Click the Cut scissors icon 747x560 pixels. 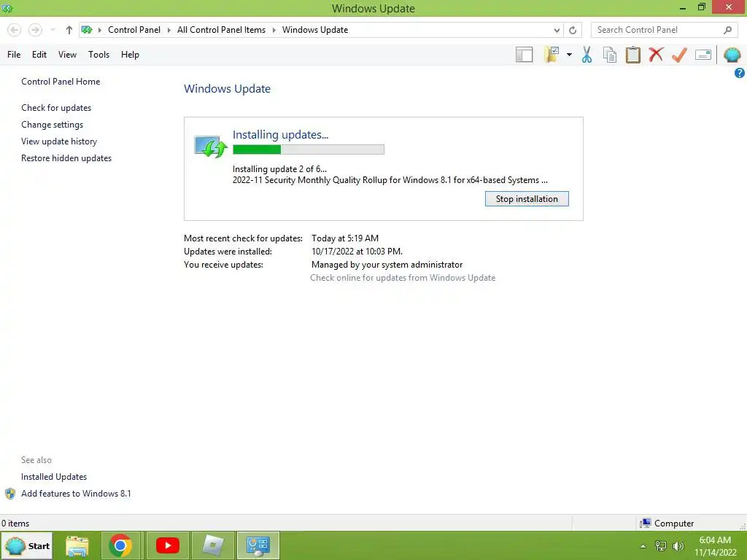(587, 55)
